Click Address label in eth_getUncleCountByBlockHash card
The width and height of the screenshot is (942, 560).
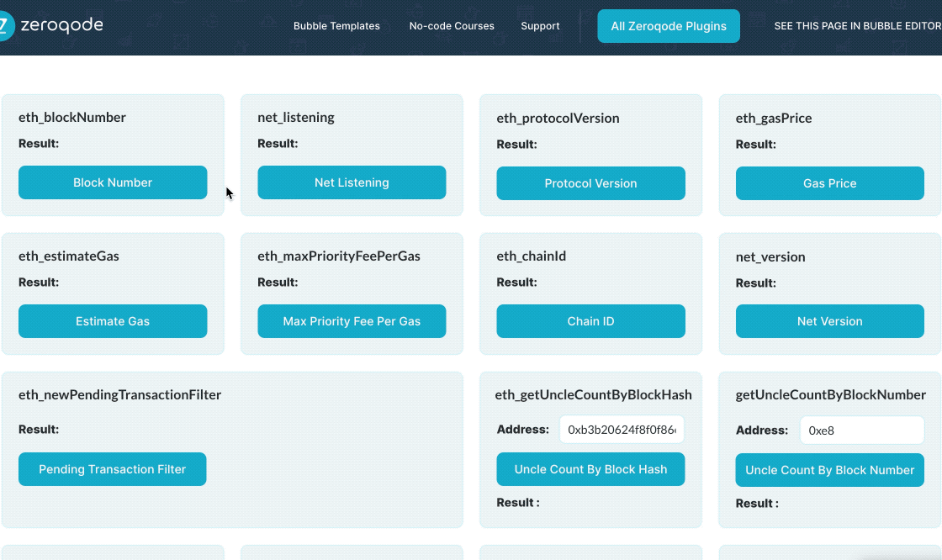[522, 430]
